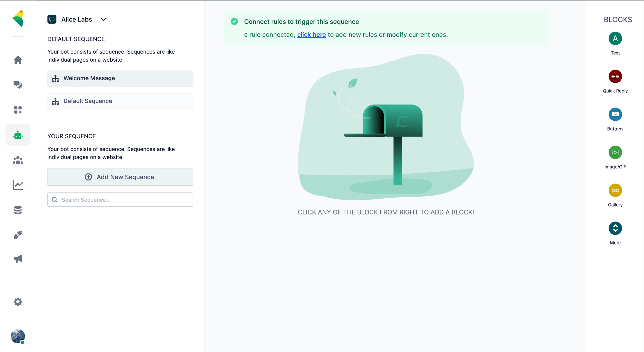Select the Welcome Message sequence

tap(120, 79)
